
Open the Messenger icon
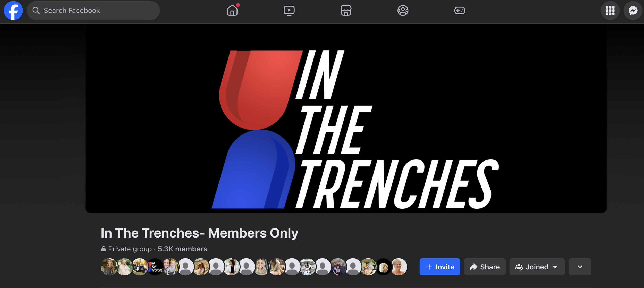(x=633, y=11)
